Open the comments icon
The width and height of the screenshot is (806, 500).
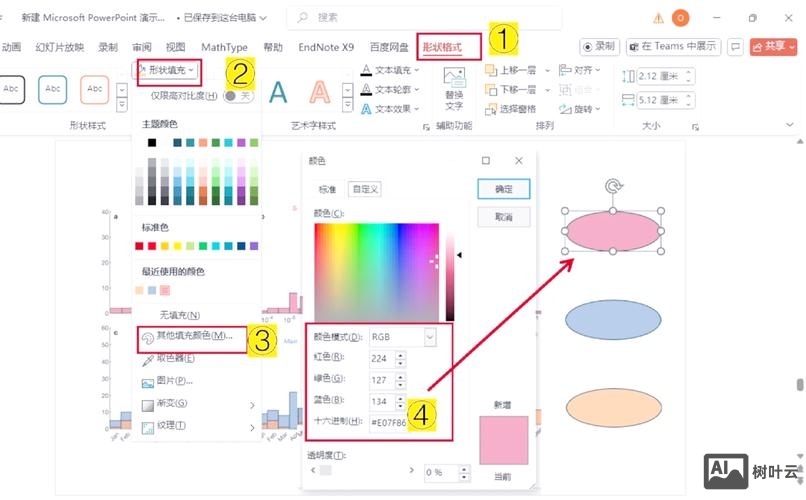point(736,47)
